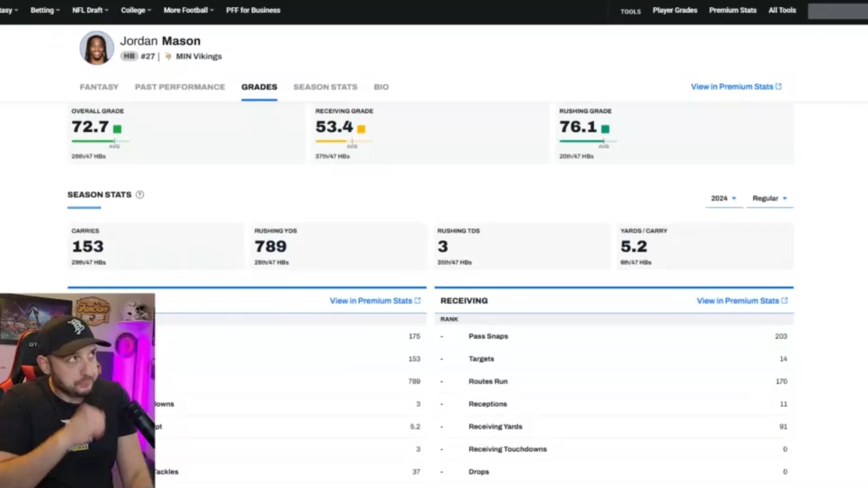Image resolution: width=868 pixels, height=488 pixels.
Task: Click the Overall Grade 72.7 value
Action: [90, 127]
